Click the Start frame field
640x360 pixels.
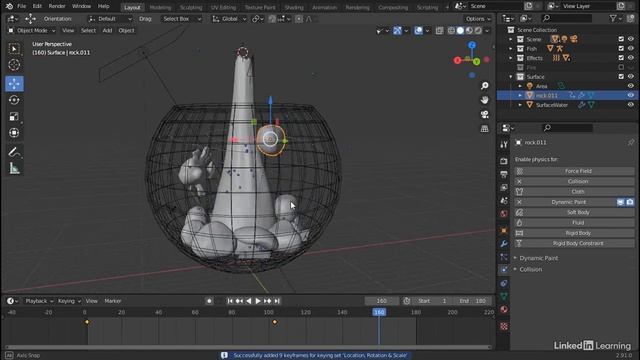433,301
